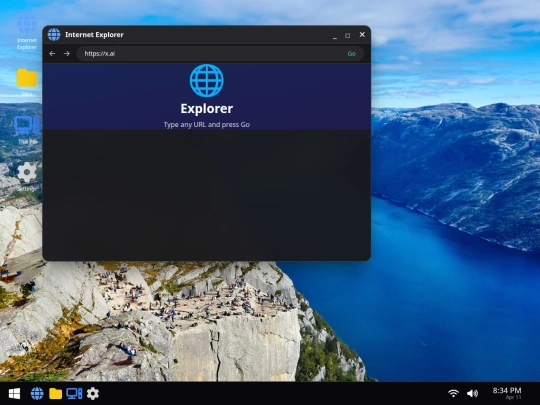The image size is (540, 405).
Task: Open the Files folder from the taskbar
Action: 55,394
